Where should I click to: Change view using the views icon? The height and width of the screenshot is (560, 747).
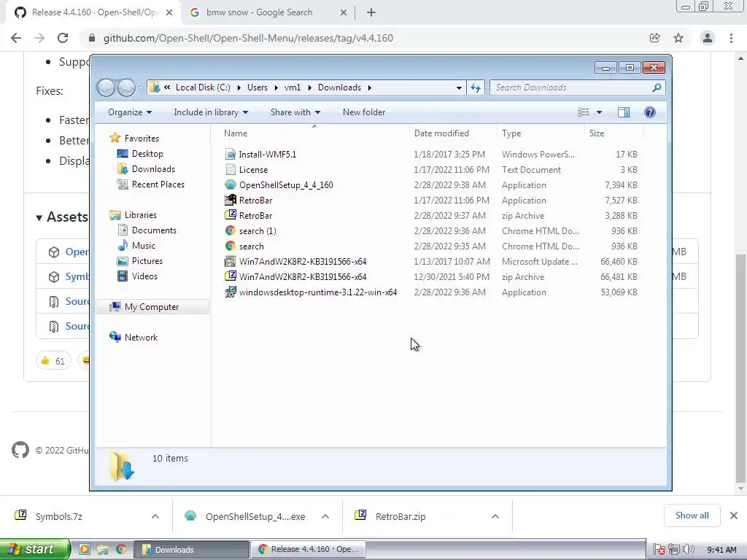pos(583,112)
